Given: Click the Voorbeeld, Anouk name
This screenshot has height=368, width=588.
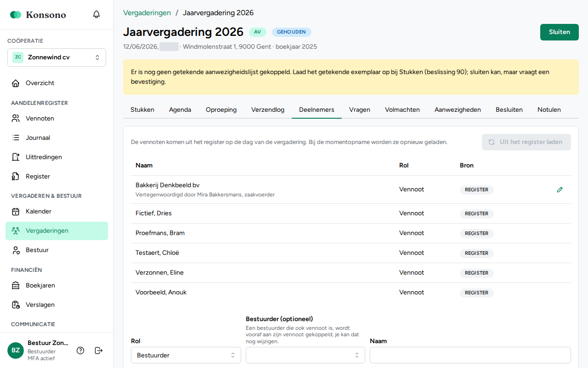Looking at the screenshot, I should click(161, 293).
